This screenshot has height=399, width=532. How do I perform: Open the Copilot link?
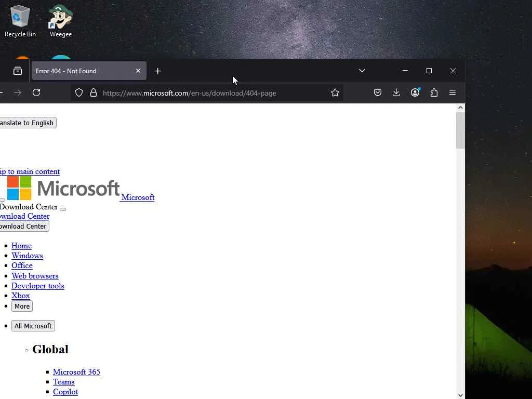point(65,392)
